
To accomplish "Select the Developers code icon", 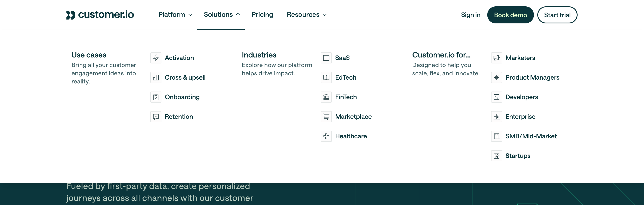I will pos(496,97).
